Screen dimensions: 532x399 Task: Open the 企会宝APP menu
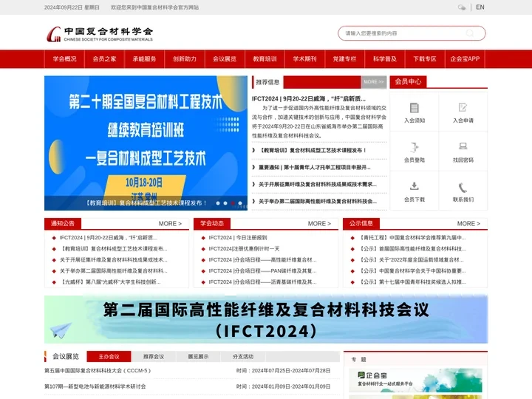click(x=465, y=59)
